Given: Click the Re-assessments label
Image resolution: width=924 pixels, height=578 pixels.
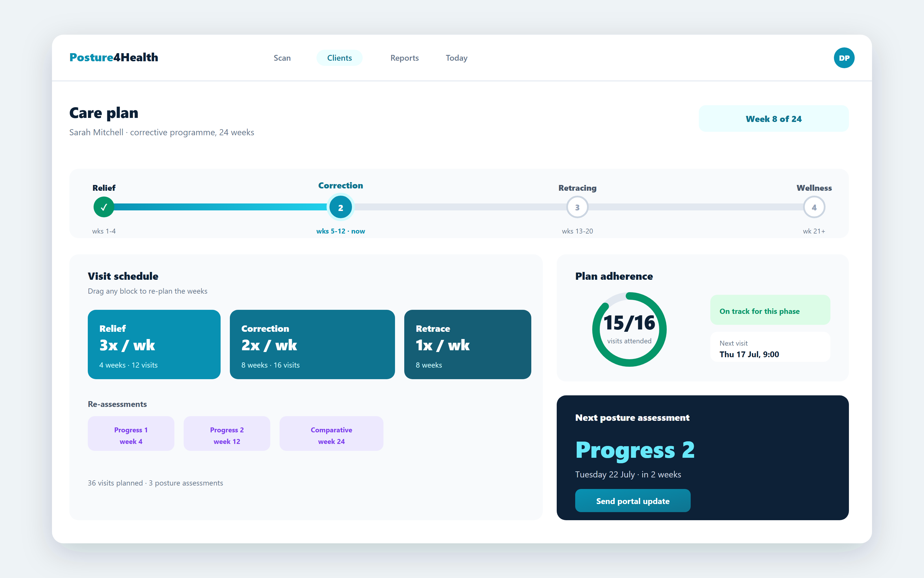Looking at the screenshot, I should coord(117,404).
